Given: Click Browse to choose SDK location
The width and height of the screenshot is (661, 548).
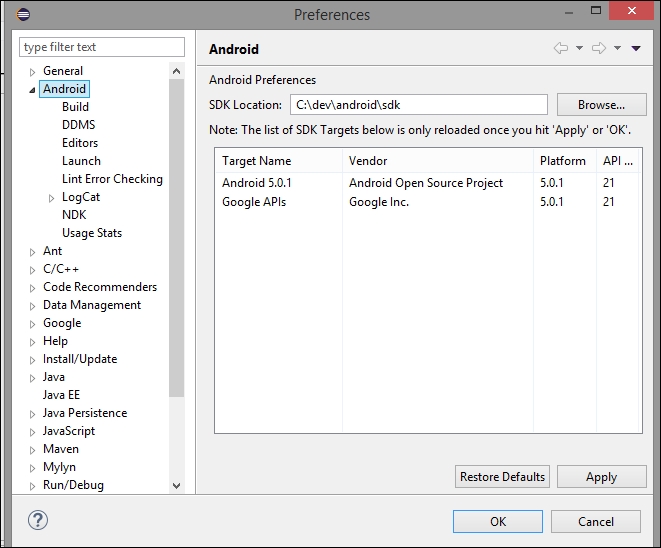Looking at the screenshot, I should point(602,105).
